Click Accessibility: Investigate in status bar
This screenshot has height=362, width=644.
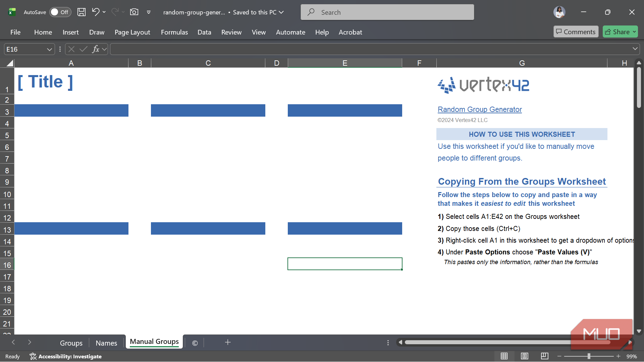click(x=66, y=356)
